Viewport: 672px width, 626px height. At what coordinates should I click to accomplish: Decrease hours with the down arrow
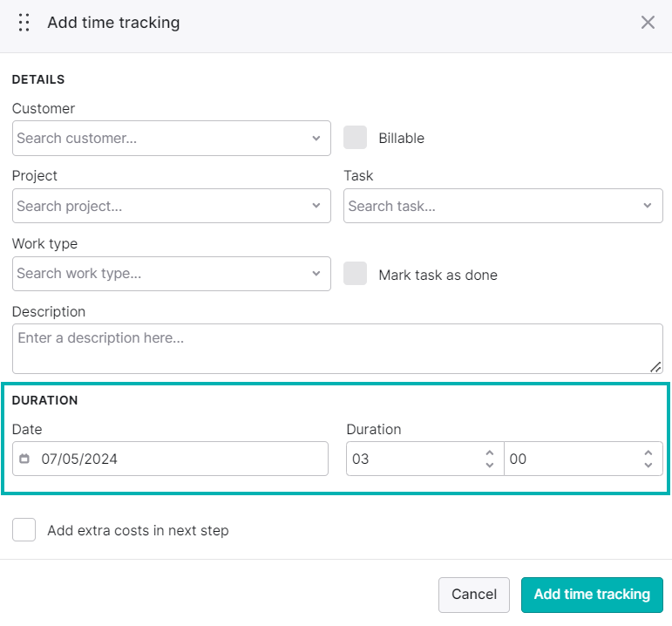pos(490,465)
